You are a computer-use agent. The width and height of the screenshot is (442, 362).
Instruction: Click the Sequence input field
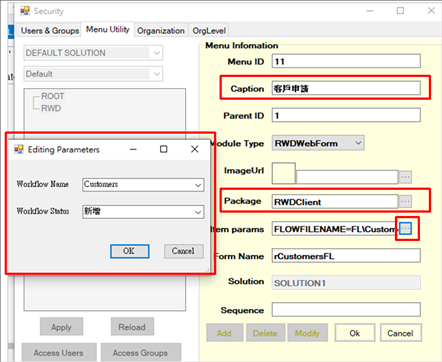pyautogui.click(x=346, y=310)
